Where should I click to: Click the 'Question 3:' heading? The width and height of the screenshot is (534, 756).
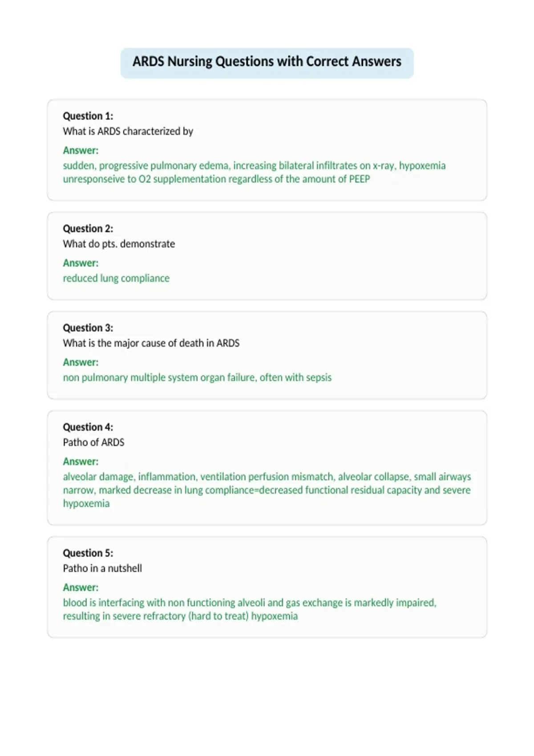pos(88,328)
